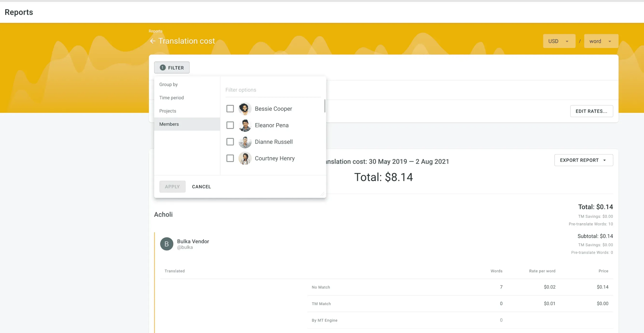
Task: Open the Edit Rates dialog
Action: click(x=591, y=111)
